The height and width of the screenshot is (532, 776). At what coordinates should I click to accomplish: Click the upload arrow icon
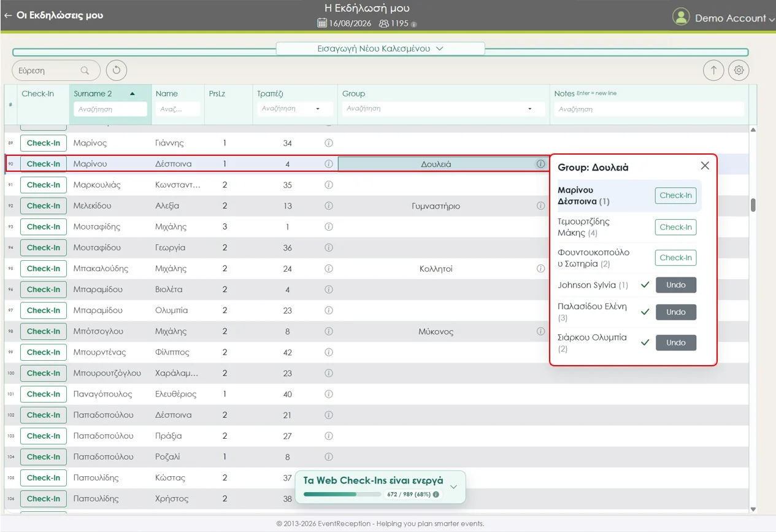[713, 71]
